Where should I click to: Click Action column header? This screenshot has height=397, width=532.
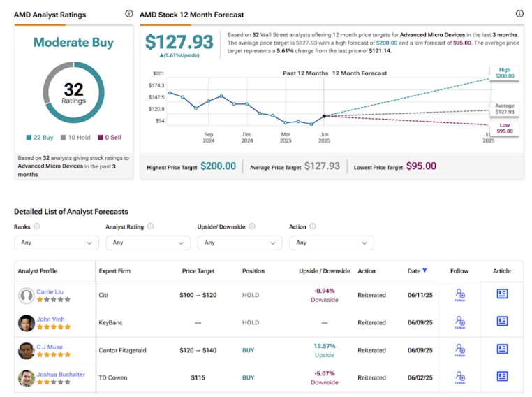(367, 271)
